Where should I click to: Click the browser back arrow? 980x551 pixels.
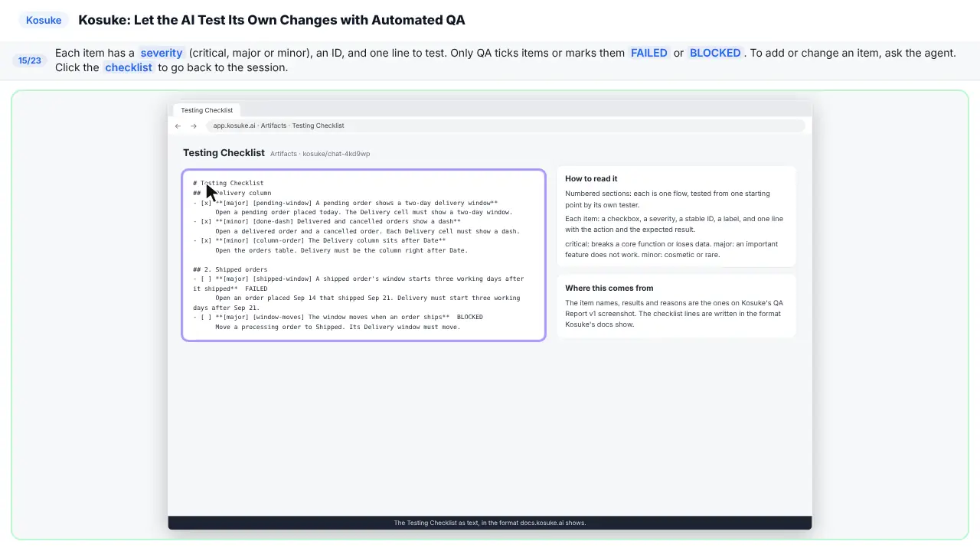click(x=178, y=126)
